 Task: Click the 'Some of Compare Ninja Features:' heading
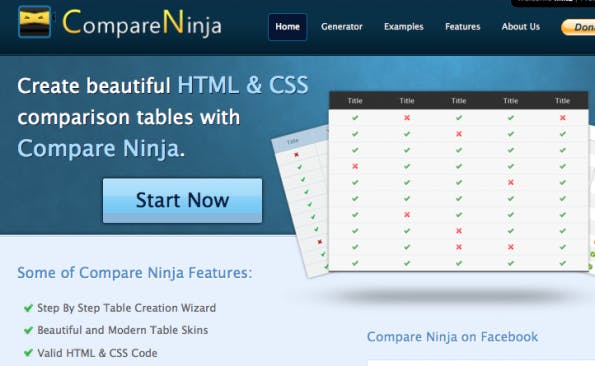click(x=134, y=273)
